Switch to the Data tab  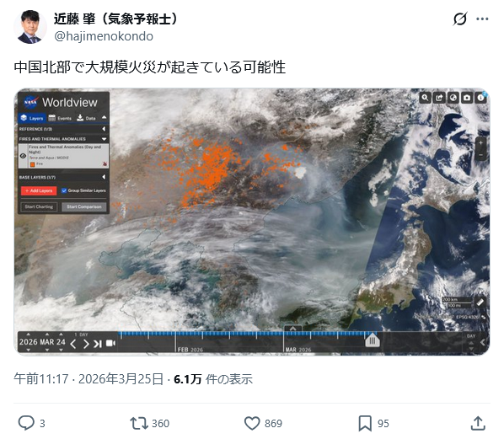coord(86,118)
